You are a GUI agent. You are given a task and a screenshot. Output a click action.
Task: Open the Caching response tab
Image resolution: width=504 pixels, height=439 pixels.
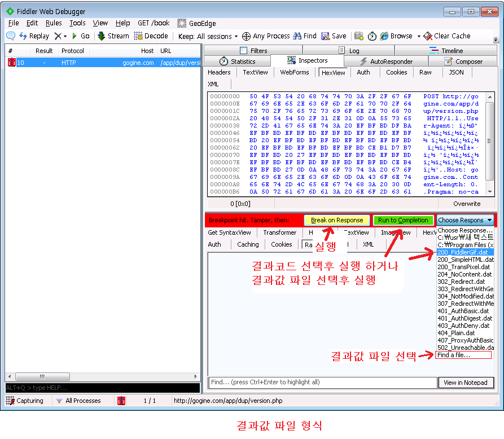click(x=248, y=244)
